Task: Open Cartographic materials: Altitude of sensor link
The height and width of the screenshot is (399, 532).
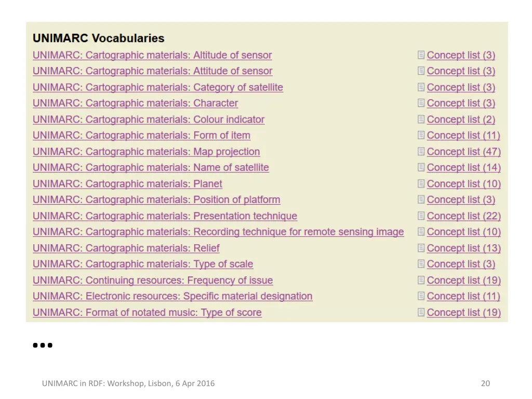Action: tap(152, 55)
